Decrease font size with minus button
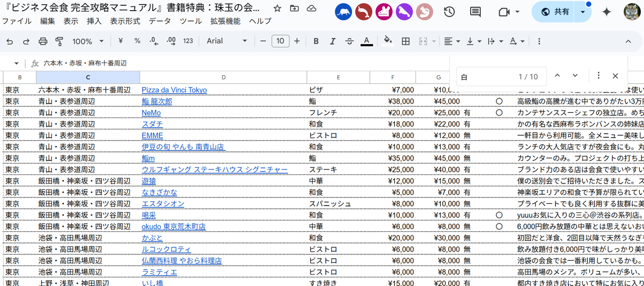 coord(263,41)
